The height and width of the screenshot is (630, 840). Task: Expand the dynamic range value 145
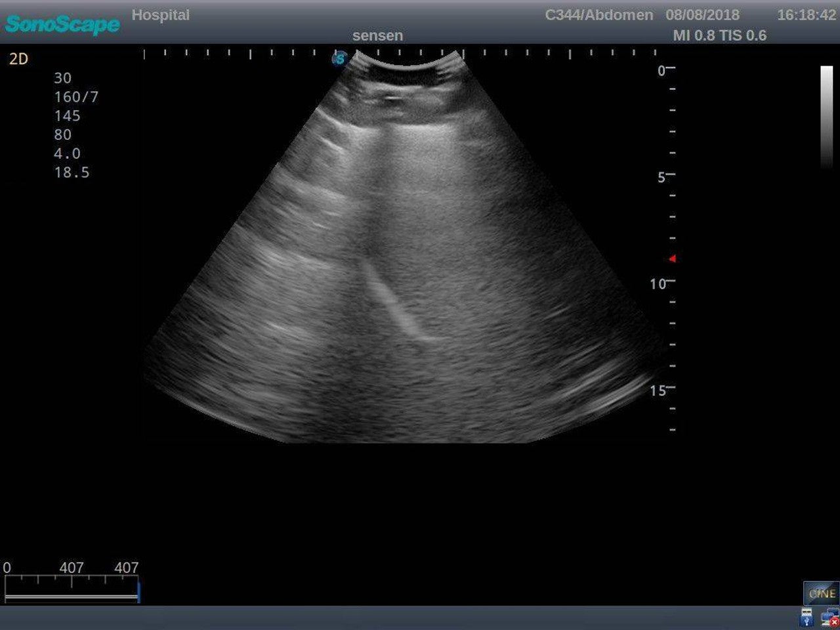pyautogui.click(x=66, y=115)
